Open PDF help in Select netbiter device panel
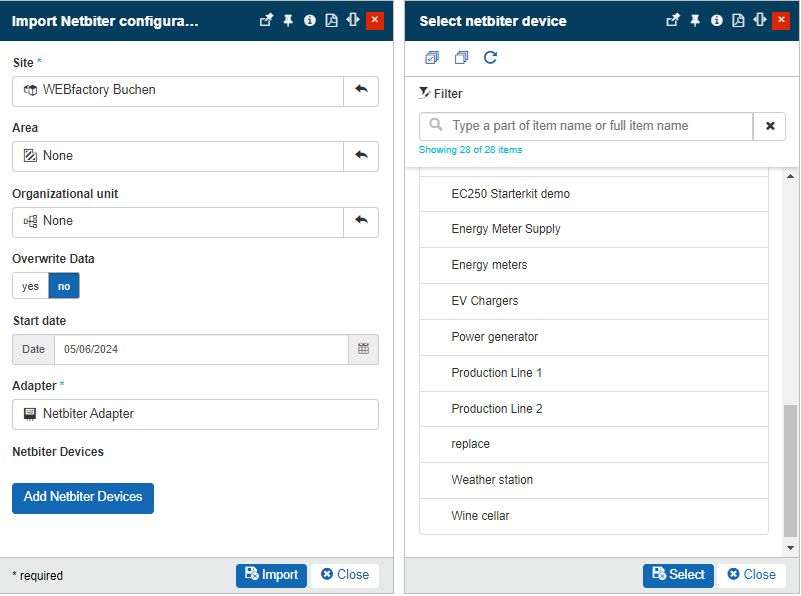 click(x=738, y=20)
